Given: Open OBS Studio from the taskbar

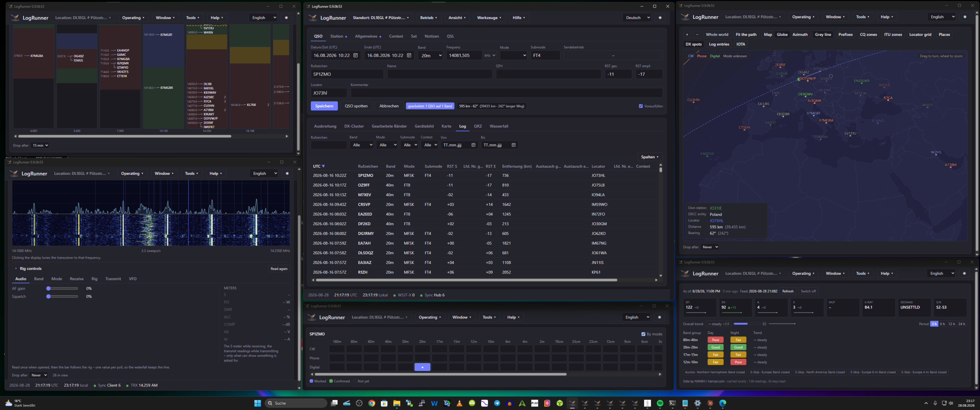Looking at the screenshot, I should (x=359, y=403).
